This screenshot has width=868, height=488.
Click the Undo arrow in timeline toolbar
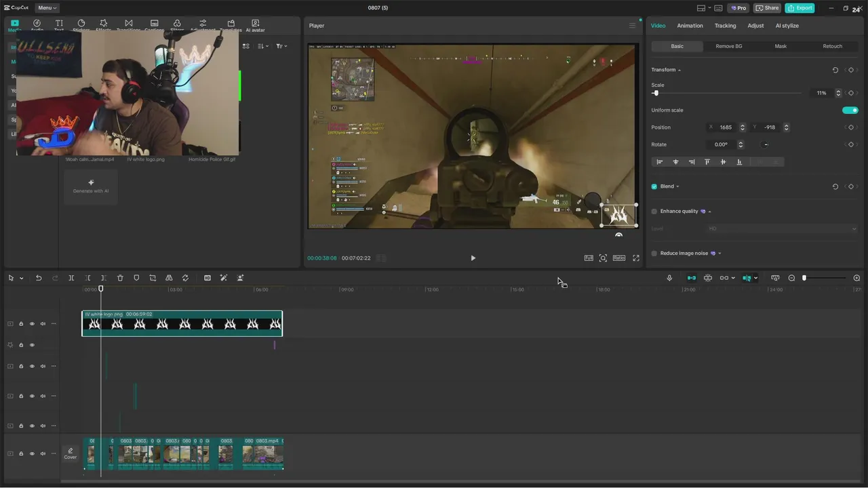tap(39, 278)
